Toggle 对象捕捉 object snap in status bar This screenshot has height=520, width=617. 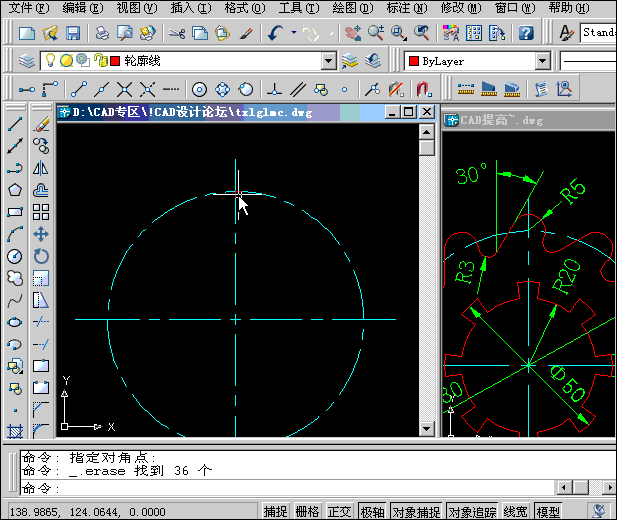click(x=416, y=512)
